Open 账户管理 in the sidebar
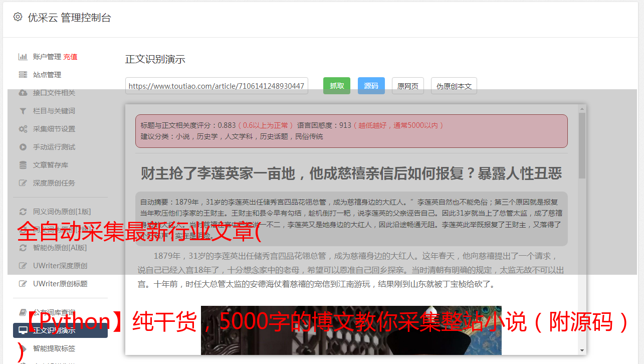 coord(47,57)
